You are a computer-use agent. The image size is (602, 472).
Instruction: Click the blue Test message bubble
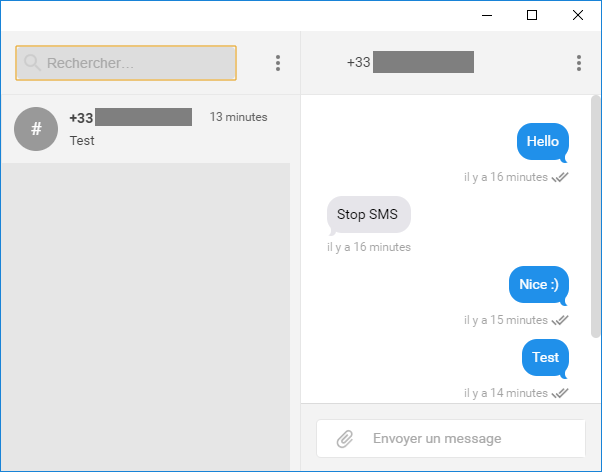(545, 358)
